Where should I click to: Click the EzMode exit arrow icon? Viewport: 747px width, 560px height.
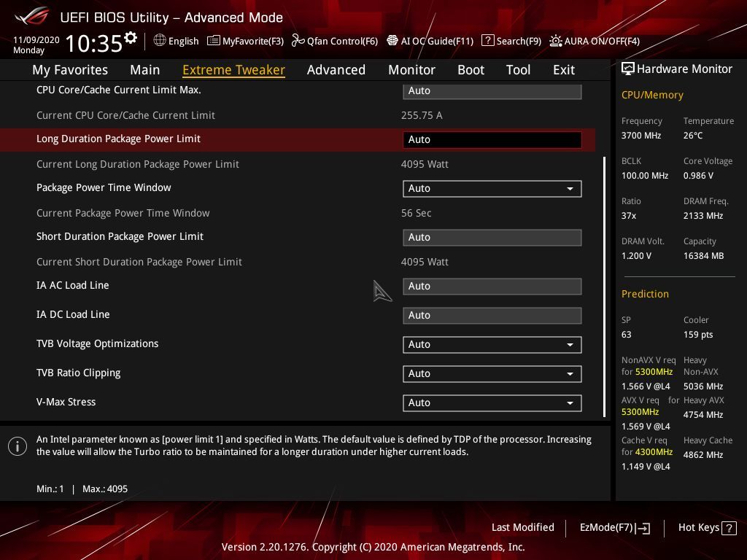(643, 528)
